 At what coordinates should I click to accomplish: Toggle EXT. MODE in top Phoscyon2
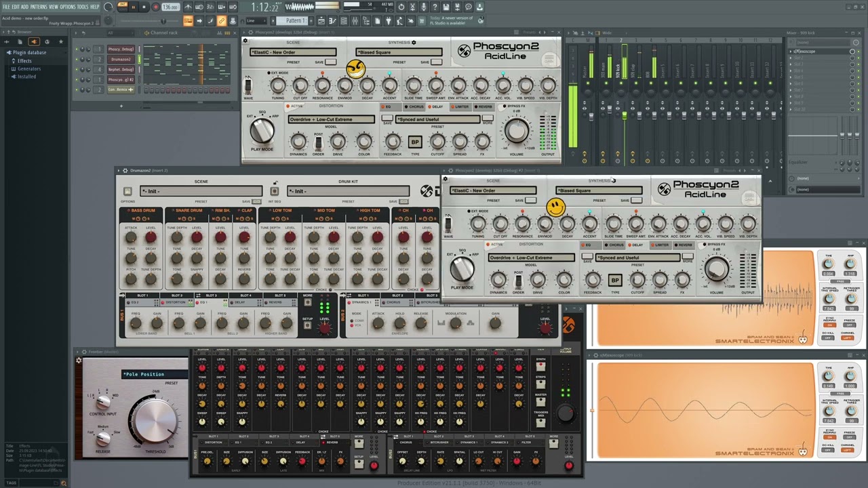click(278, 73)
